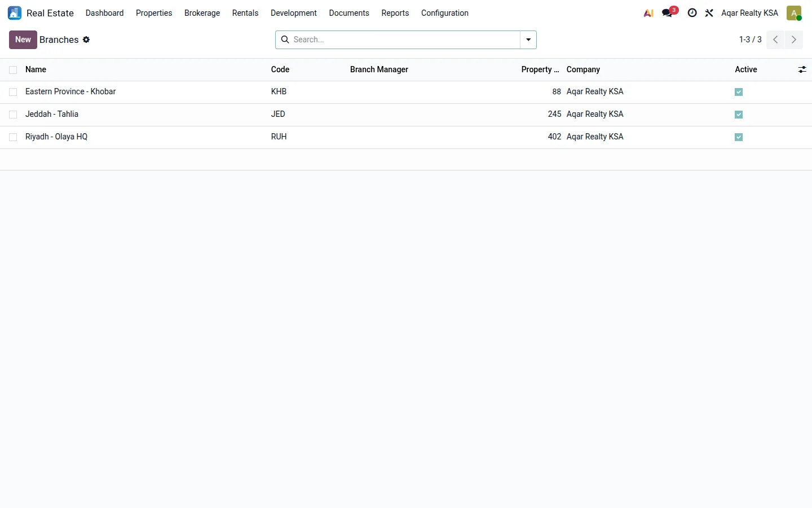Open the user avatar menu
Viewport: 812px width, 508px height.
pos(794,13)
